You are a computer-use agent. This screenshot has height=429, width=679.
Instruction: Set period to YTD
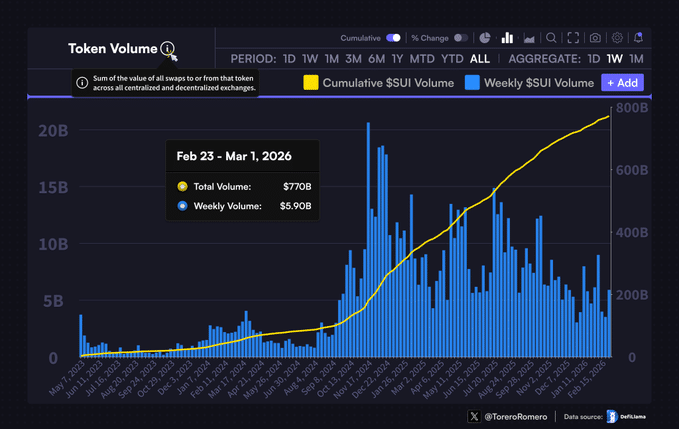452,59
